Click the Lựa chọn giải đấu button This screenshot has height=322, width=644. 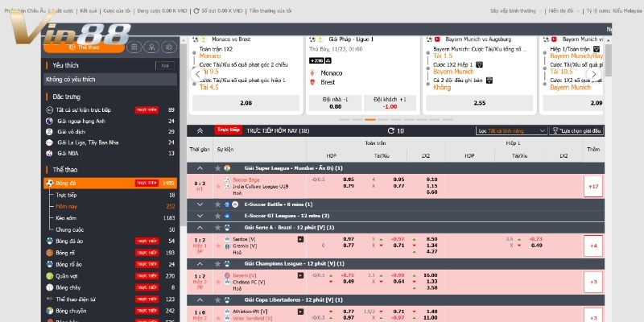(x=576, y=131)
